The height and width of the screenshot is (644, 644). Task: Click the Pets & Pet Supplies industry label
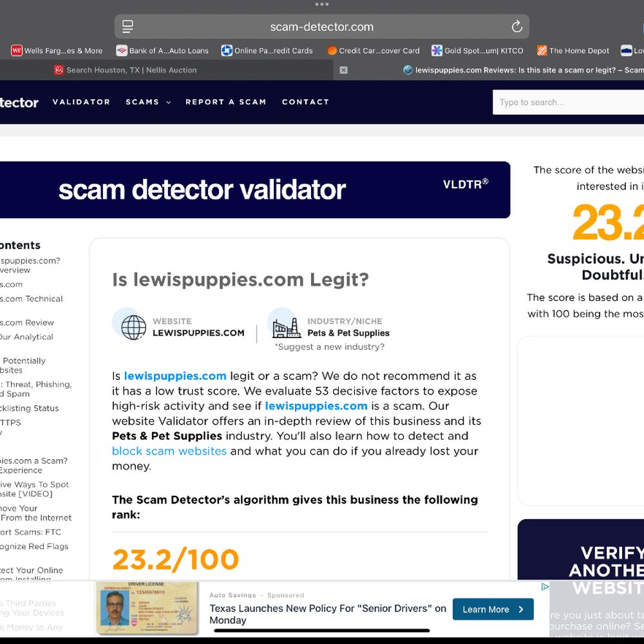pyautogui.click(x=348, y=333)
